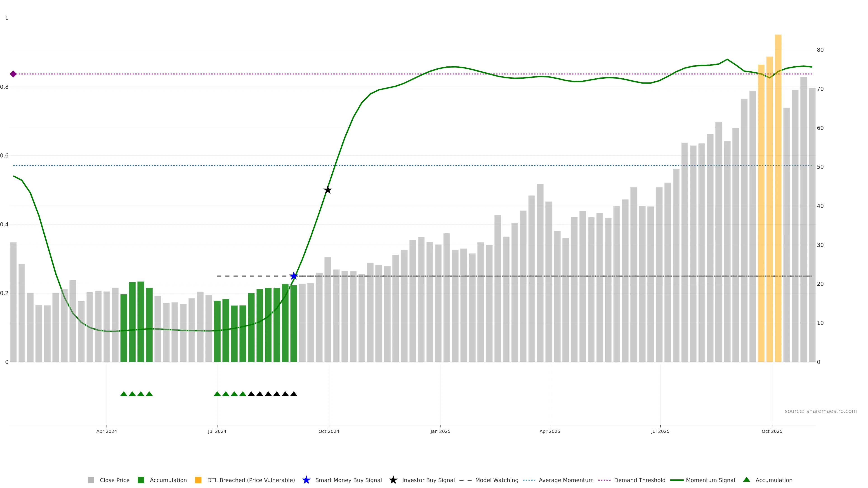Click the orange DTL Breached swatch in legend
The height and width of the screenshot is (488, 868).
point(198,480)
